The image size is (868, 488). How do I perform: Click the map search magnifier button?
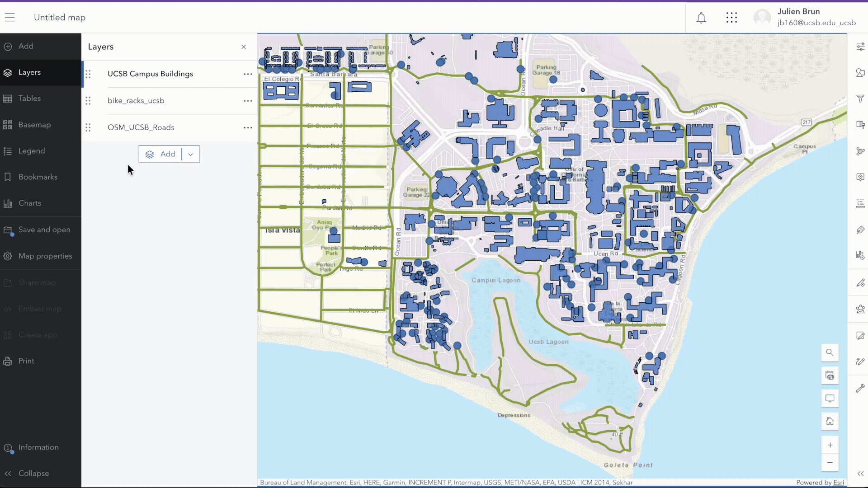[830, 352]
